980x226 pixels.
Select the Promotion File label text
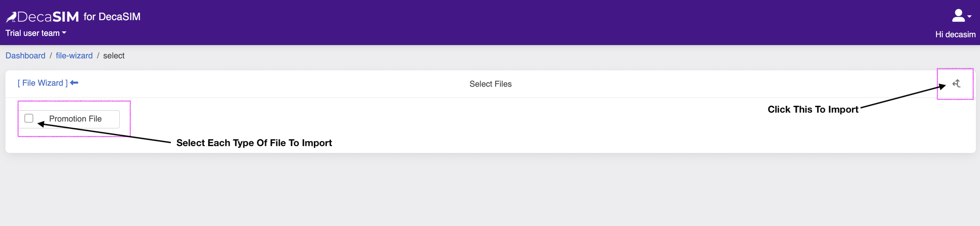75,119
